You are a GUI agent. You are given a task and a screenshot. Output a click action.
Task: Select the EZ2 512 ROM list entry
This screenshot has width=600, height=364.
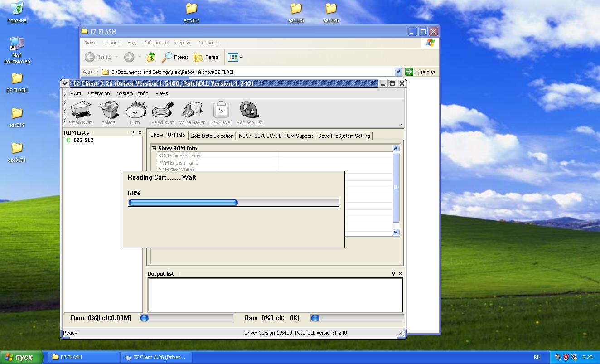point(83,140)
